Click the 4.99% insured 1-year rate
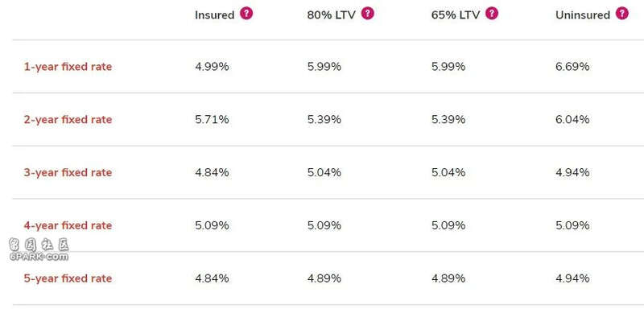This screenshot has width=644, height=309. tap(212, 67)
